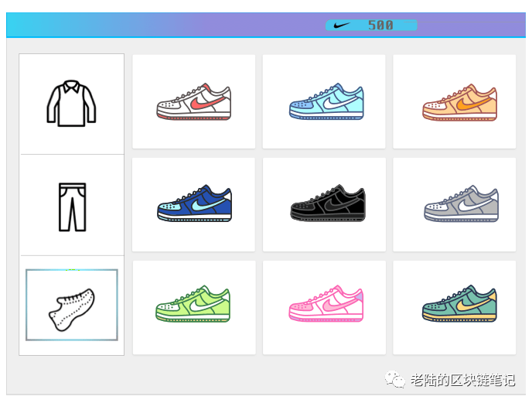This screenshot has width=532, height=403.
Task: Select the pants category icon
Action: [x=72, y=207]
